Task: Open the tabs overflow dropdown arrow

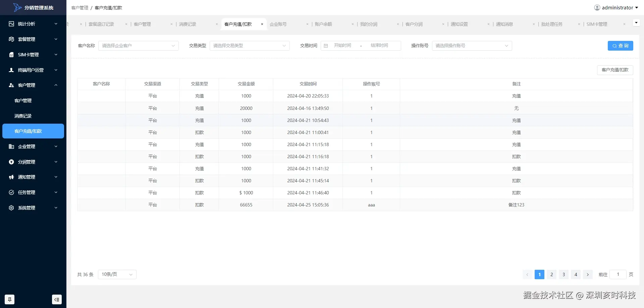Action: (636, 23)
